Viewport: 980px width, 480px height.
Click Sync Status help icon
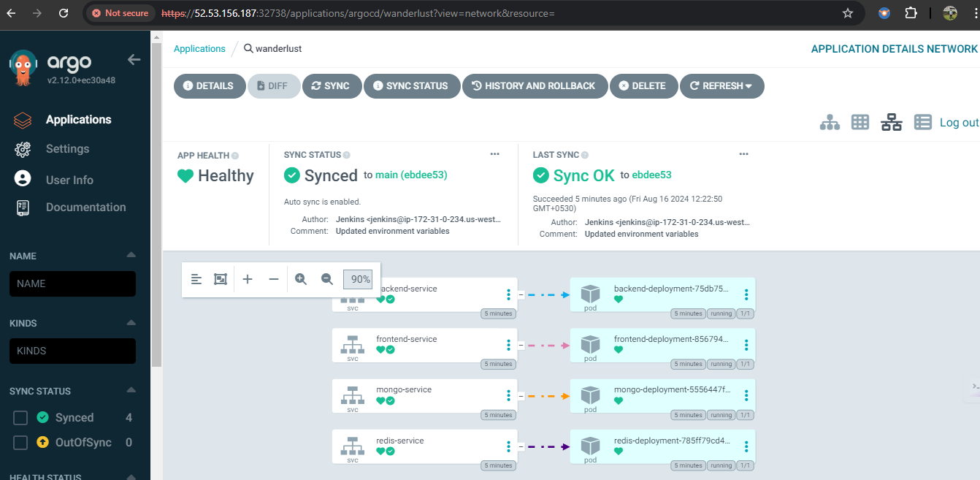pyautogui.click(x=347, y=155)
